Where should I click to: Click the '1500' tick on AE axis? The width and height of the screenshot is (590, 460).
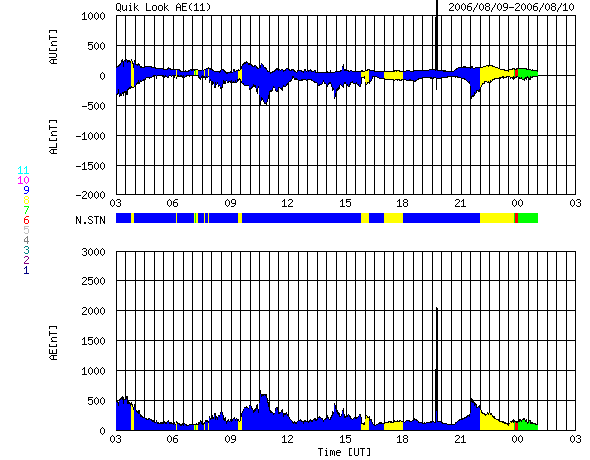coord(93,341)
